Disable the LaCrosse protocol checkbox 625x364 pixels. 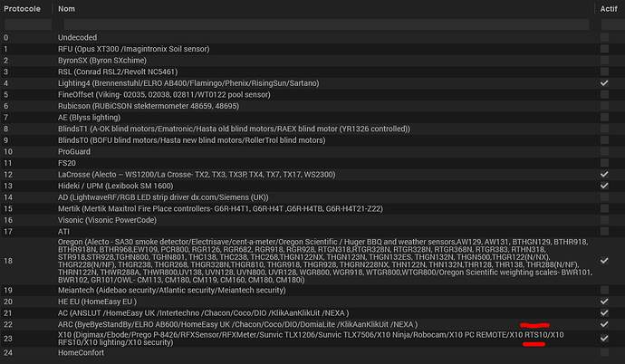(604, 174)
